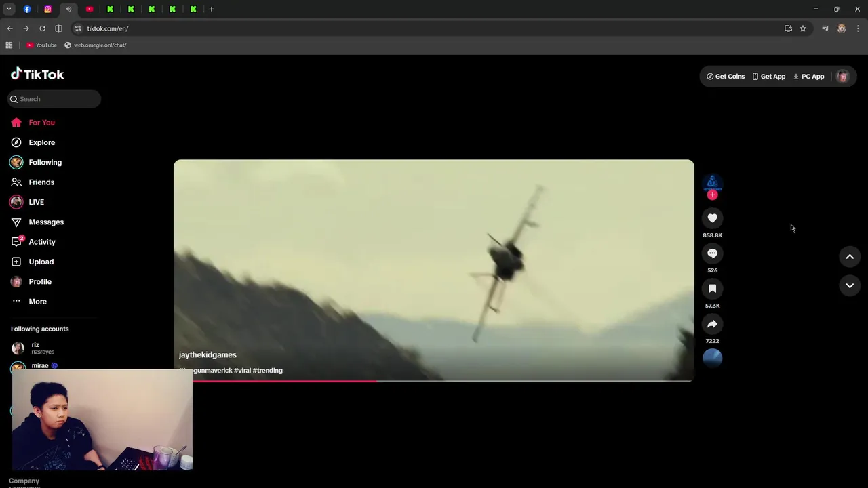Select the active TikTok tab playing audio
This screenshot has width=868, height=488.
point(68,9)
